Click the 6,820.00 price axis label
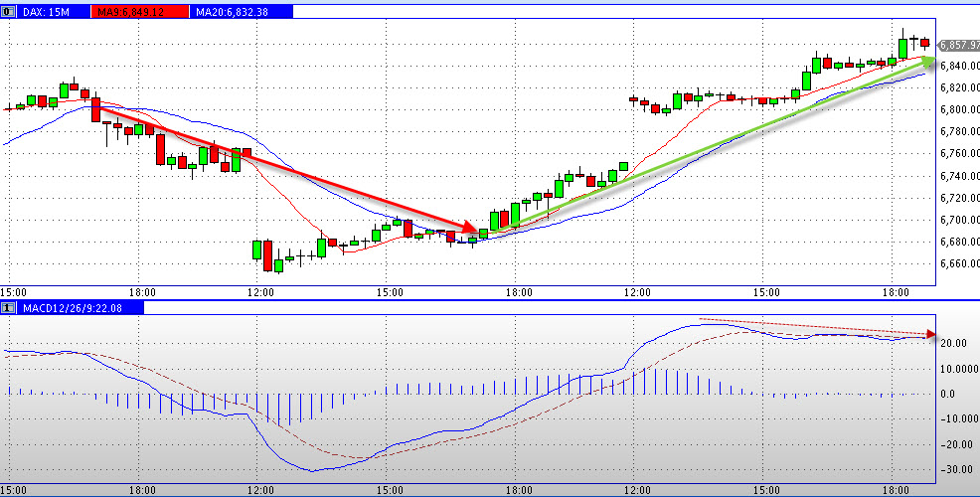Image resolution: width=980 pixels, height=497 pixels. [960, 87]
